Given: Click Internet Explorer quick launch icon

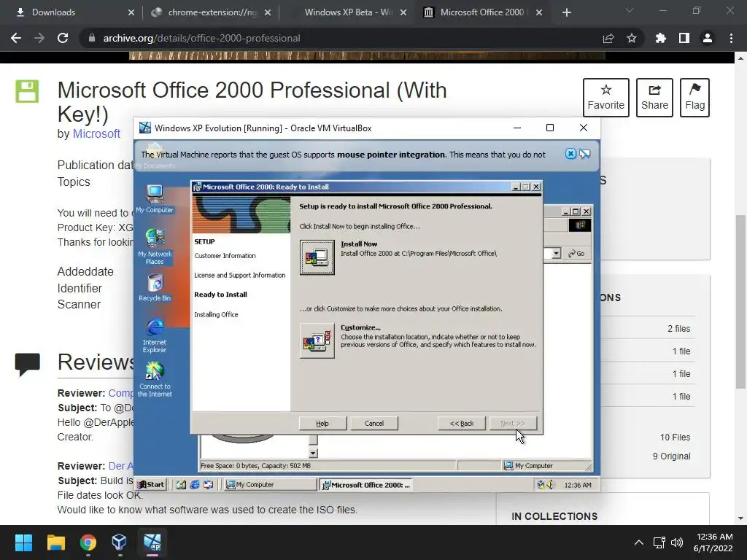Looking at the screenshot, I should (x=195, y=485).
